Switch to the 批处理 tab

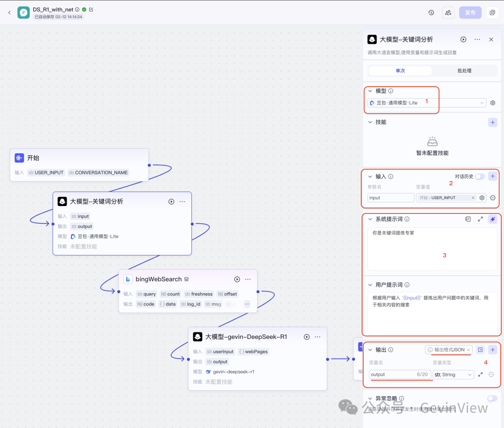pyautogui.click(x=464, y=71)
